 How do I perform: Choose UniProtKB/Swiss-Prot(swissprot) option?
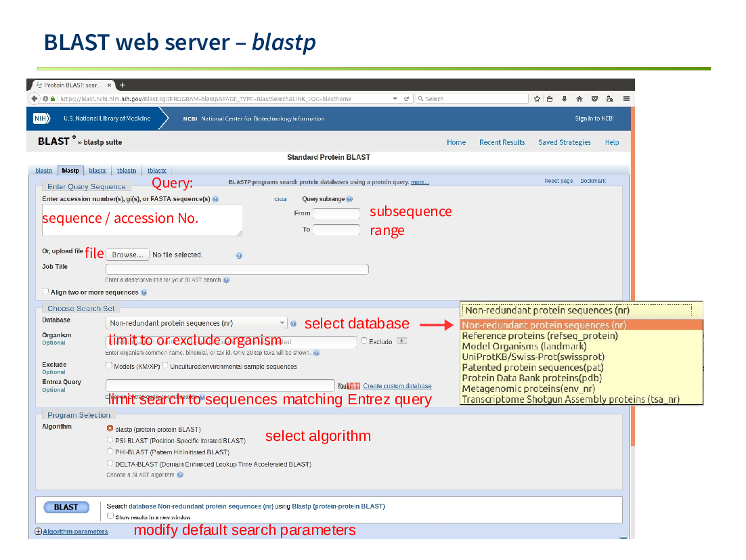(x=582, y=357)
